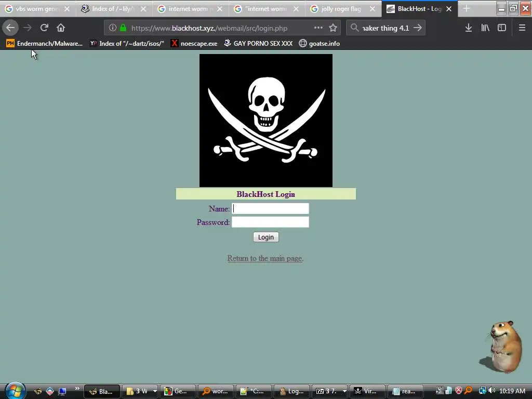Select 'Vir...' skull taskbar button
The height and width of the screenshot is (399, 532).
[x=367, y=391]
